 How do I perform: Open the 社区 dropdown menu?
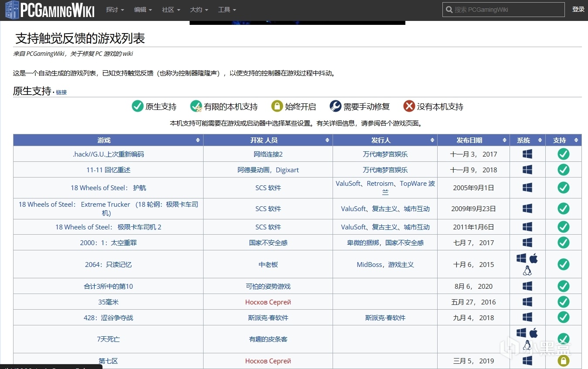point(171,10)
